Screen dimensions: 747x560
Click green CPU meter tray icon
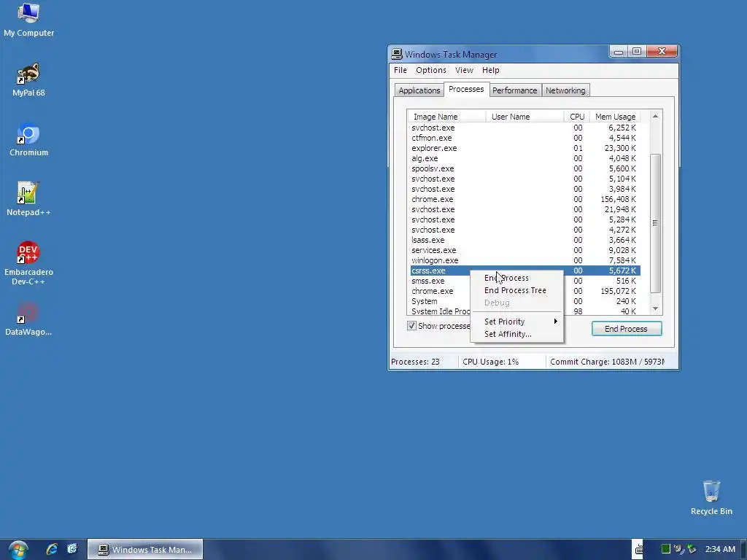tap(665, 549)
